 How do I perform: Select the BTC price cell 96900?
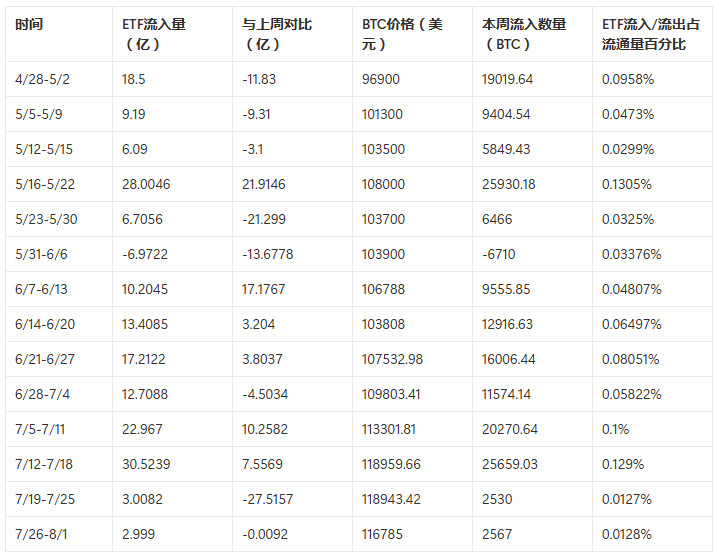(x=381, y=79)
